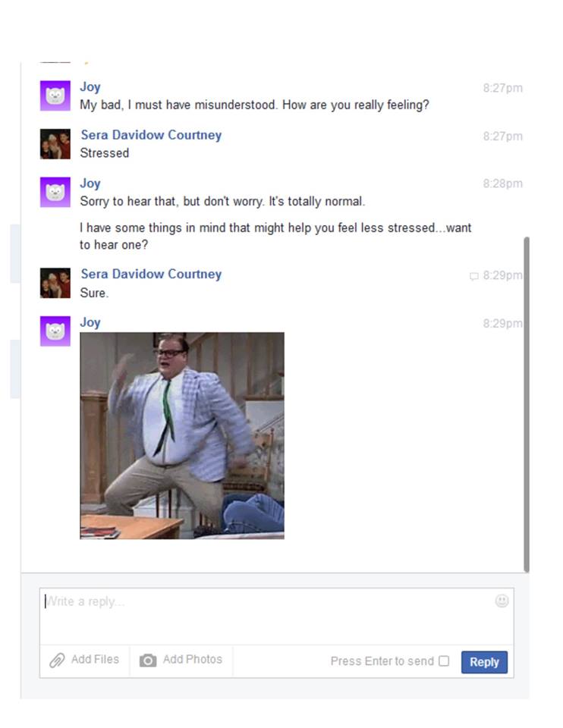
Task: Open Sera's profile photo beside "Stressed"
Action: 55,144
